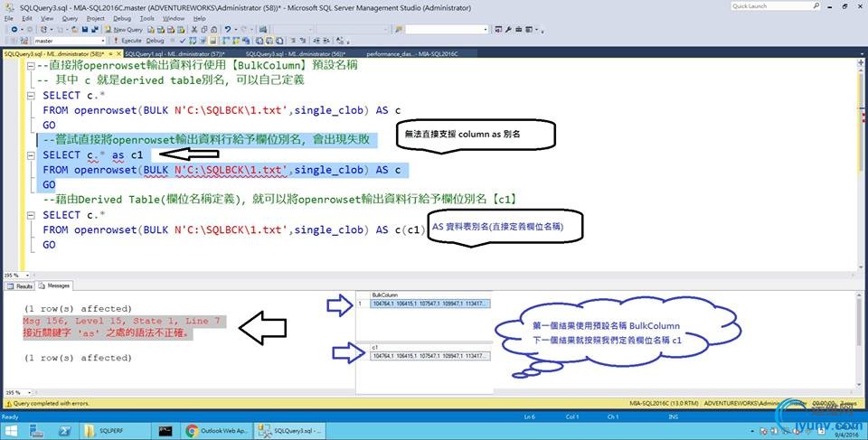The image size is (868, 440).
Task: Click the Results to Text icon
Action: [259, 41]
